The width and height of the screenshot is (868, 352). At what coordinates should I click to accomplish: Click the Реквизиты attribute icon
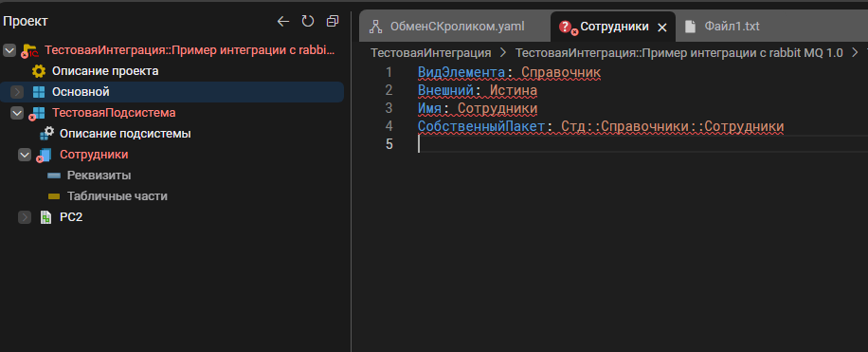click(54, 176)
